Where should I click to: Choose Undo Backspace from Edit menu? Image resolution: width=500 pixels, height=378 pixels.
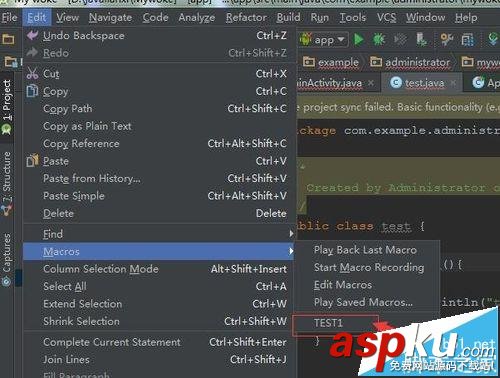coord(157,36)
